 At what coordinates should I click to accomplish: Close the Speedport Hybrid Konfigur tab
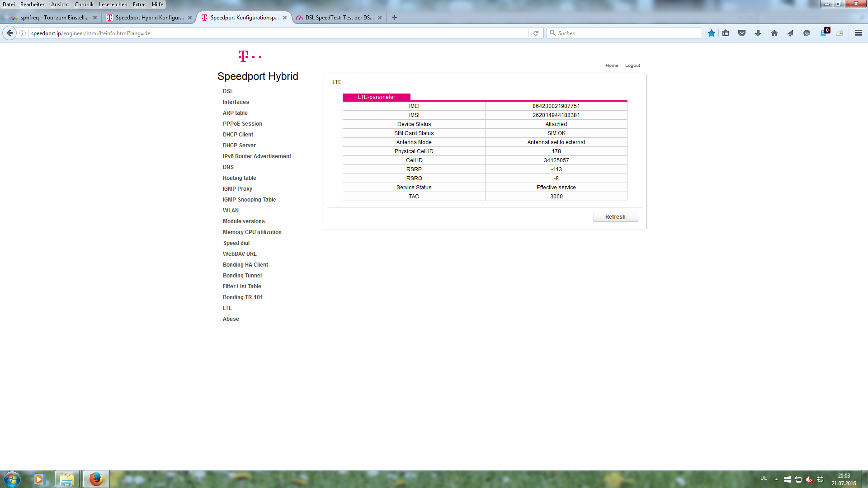pyautogui.click(x=190, y=18)
